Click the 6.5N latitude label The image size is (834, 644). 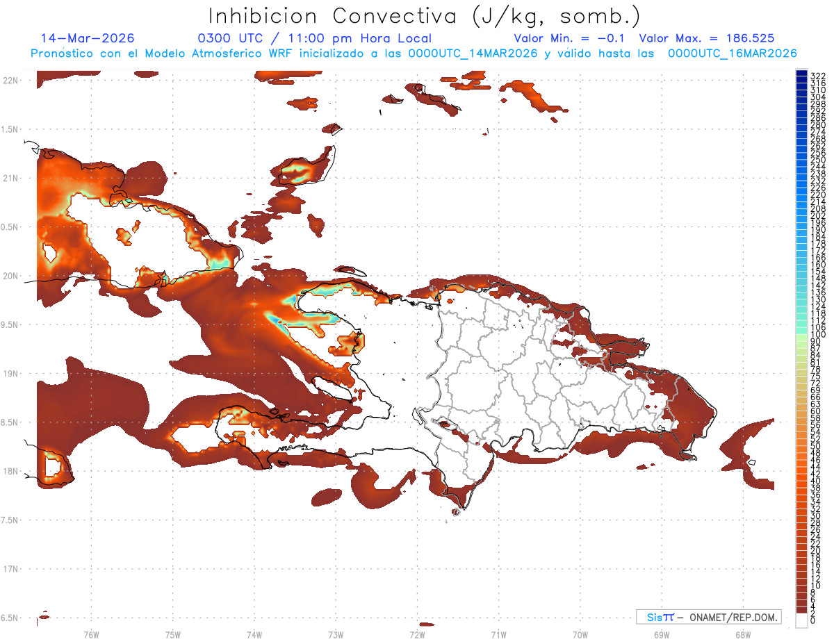tap(10, 618)
